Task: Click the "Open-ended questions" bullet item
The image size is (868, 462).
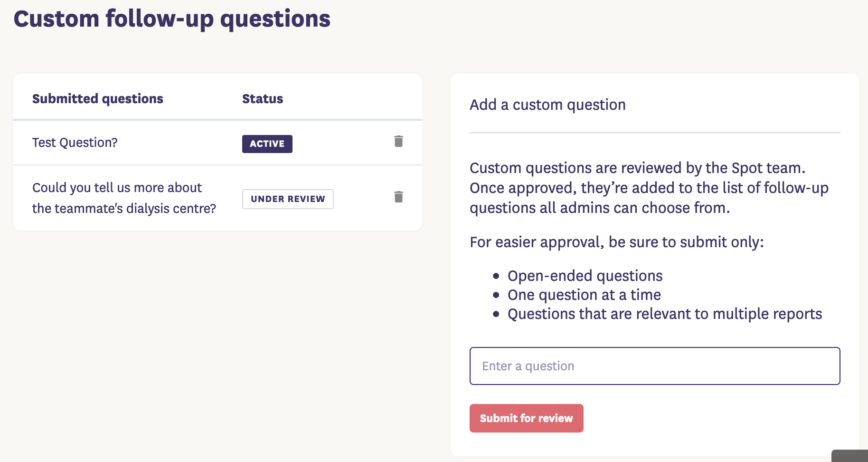Action: 585,276
